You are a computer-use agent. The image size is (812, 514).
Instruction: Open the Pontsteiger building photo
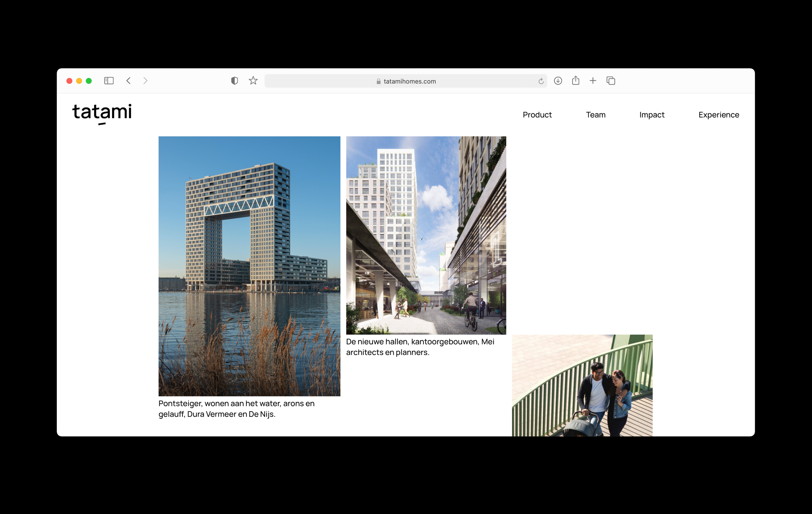pyautogui.click(x=249, y=266)
